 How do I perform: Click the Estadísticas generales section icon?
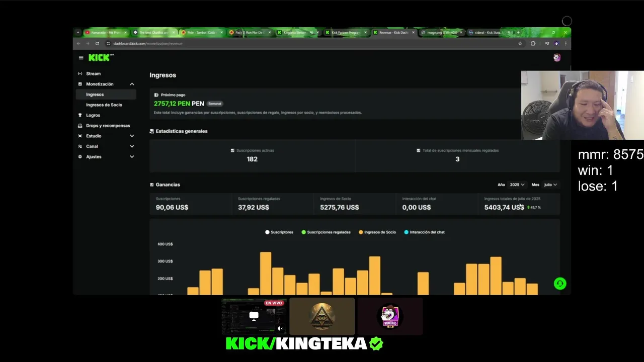pyautogui.click(x=152, y=131)
